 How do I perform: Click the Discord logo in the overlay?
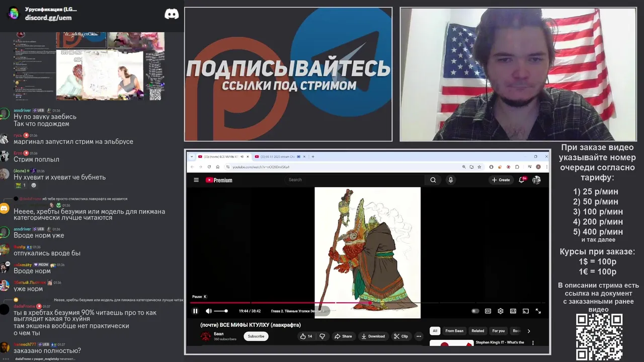tap(172, 14)
